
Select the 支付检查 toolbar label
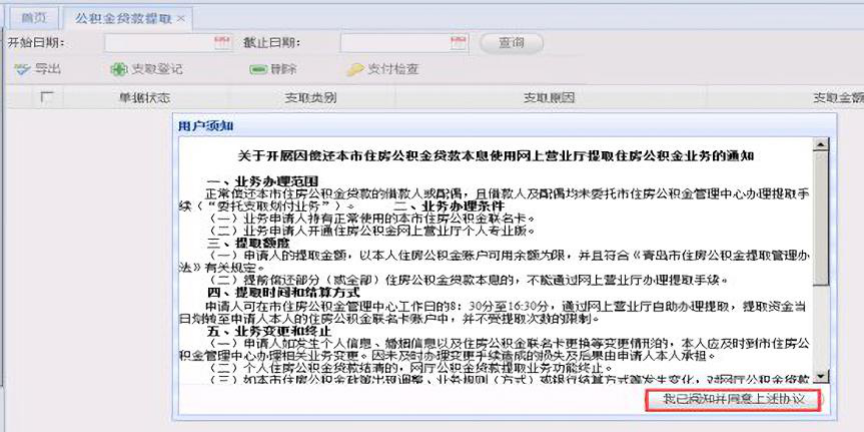pyautogui.click(x=393, y=69)
